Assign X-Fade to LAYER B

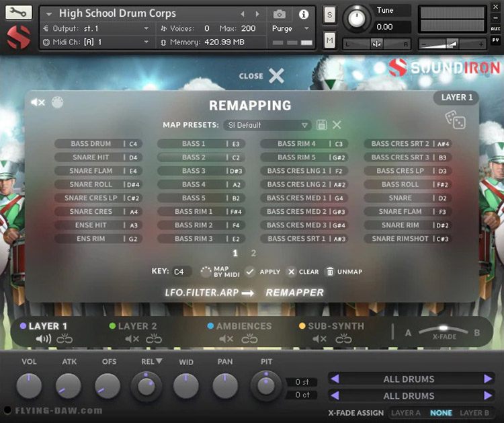(474, 413)
